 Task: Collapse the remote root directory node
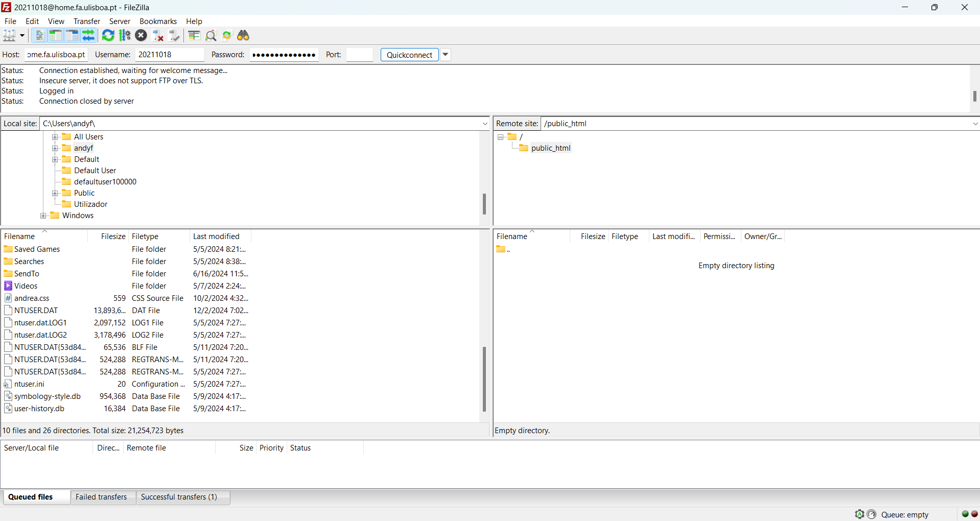coord(501,137)
